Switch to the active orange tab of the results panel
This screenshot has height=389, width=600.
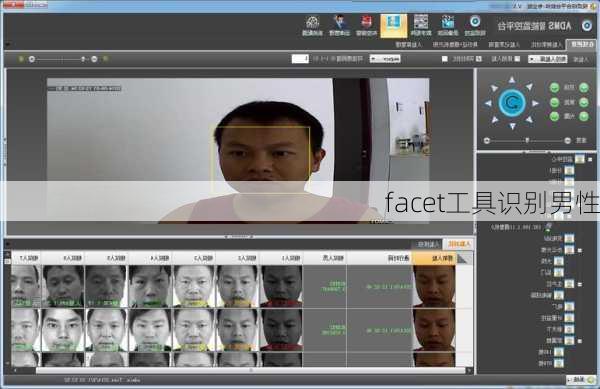pos(458,244)
